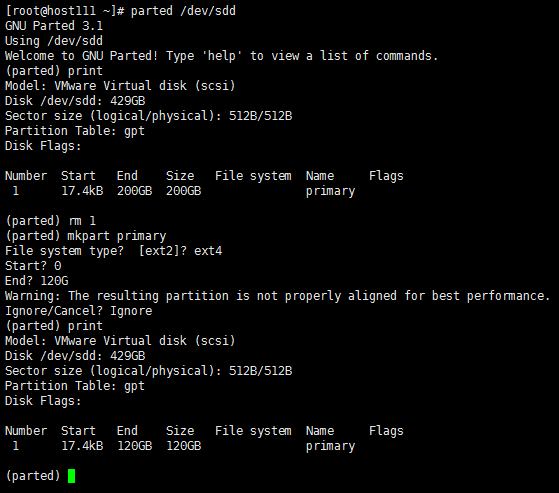Click the 'rm 1' command text
559x493 pixels.
(x=82, y=221)
